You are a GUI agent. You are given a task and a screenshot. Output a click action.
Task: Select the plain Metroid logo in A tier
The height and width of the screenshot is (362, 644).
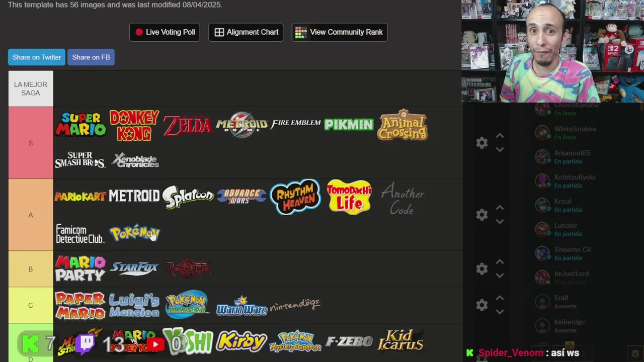click(134, 196)
